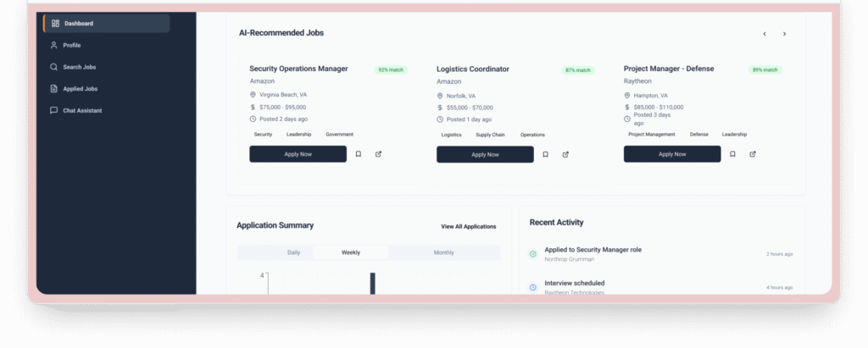Click the green check icon for Applied activity
868x348 pixels.
point(533,254)
